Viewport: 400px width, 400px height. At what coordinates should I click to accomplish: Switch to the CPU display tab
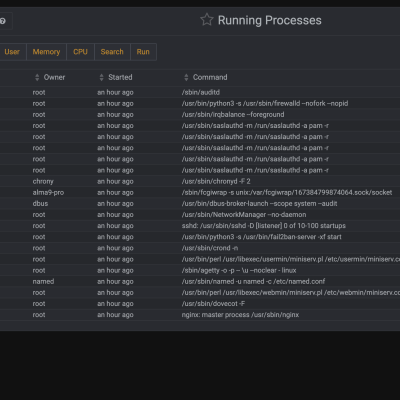(80, 52)
